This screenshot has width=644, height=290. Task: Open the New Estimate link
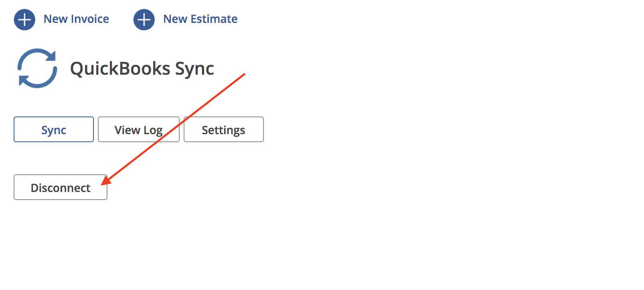pos(200,19)
